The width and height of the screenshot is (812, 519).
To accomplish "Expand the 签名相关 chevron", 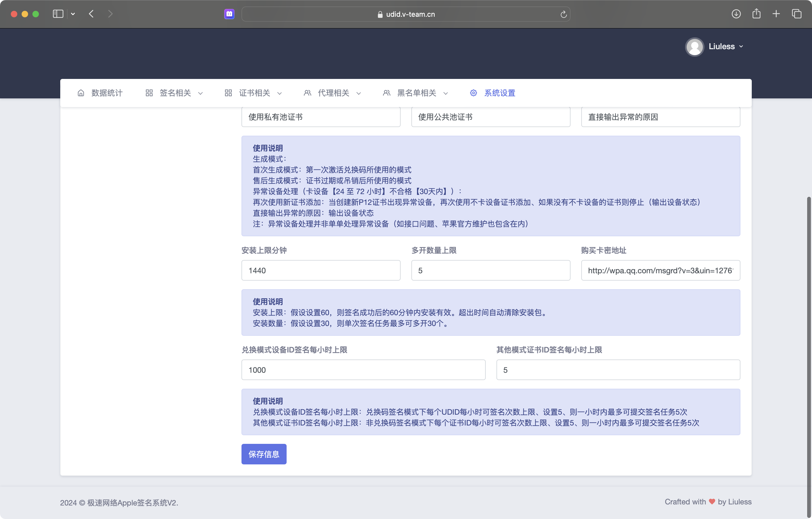I will coord(200,94).
